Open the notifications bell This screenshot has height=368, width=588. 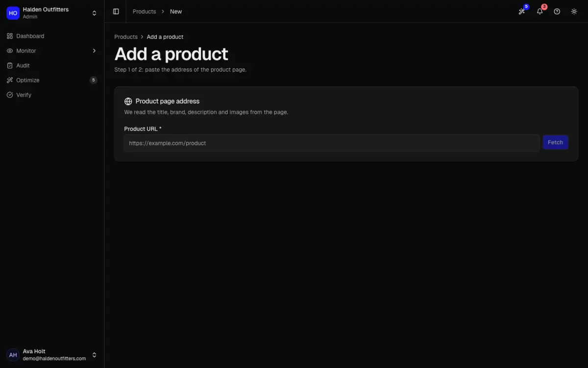pyautogui.click(x=539, y=11)
